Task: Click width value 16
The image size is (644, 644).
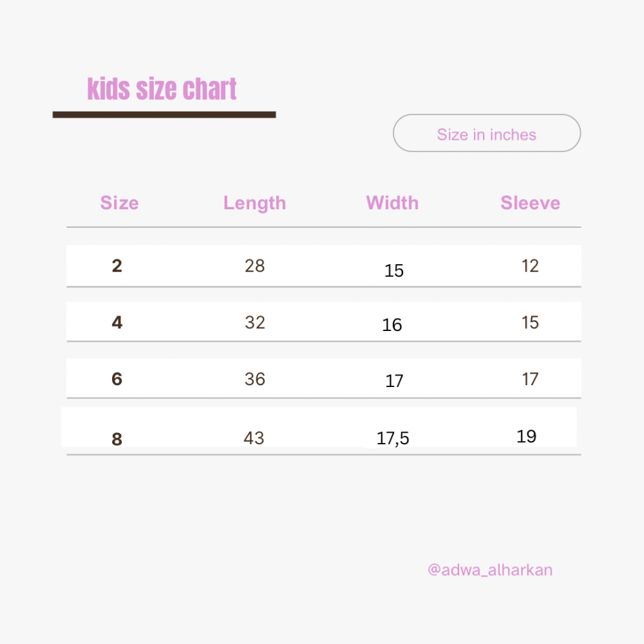Action: coord(392,325)
